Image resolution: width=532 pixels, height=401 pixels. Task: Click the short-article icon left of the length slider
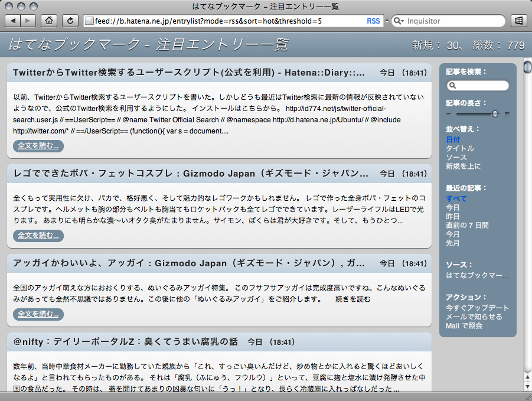pos(449,115)
